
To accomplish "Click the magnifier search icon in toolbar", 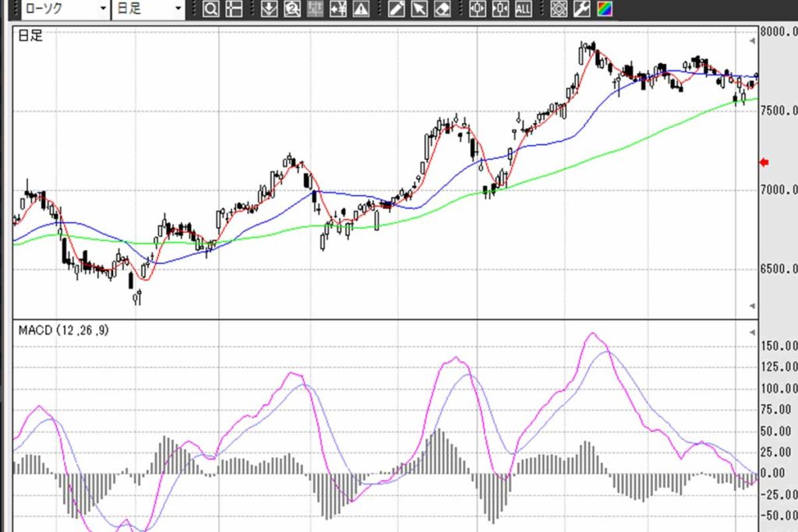I will tap(210, 9).
